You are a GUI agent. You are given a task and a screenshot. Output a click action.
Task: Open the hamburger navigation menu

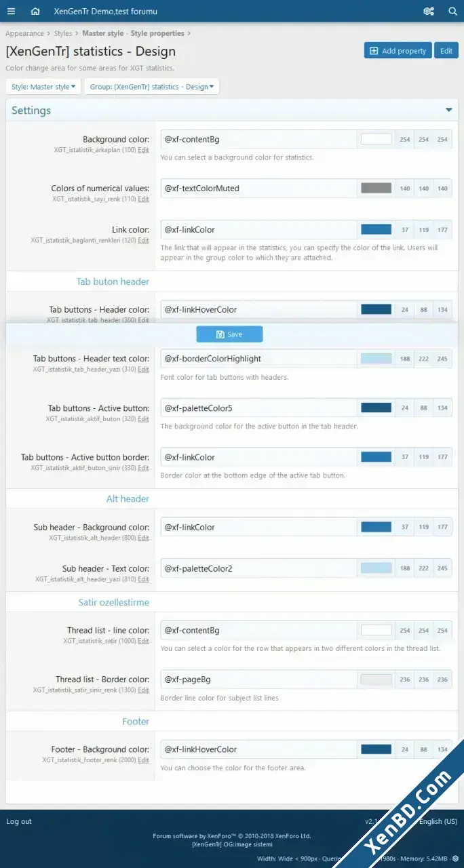pyautogui.click(x=11, y=11)
